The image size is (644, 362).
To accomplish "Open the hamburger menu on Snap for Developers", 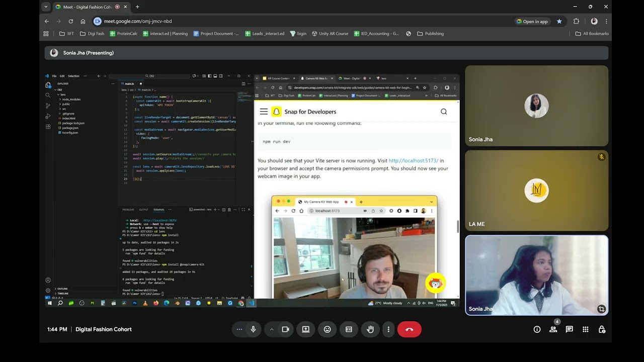I will (x=264, y=112).
